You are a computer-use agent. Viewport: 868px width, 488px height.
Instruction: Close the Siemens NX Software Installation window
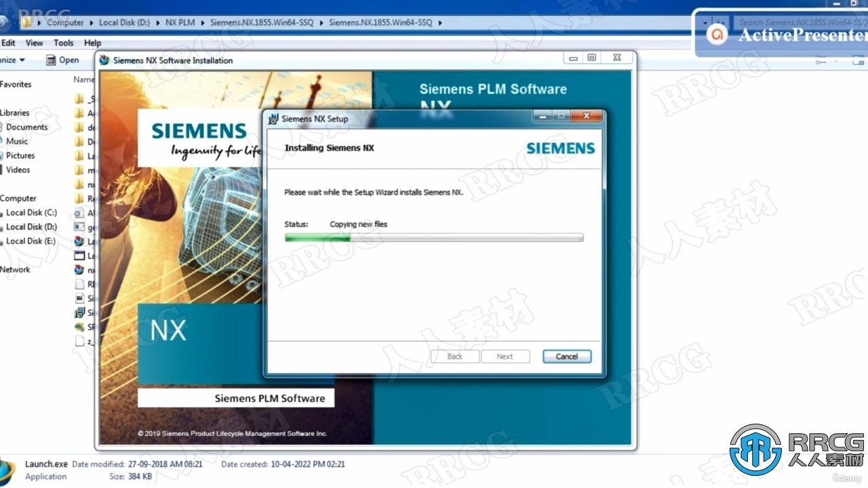(616, 58)
